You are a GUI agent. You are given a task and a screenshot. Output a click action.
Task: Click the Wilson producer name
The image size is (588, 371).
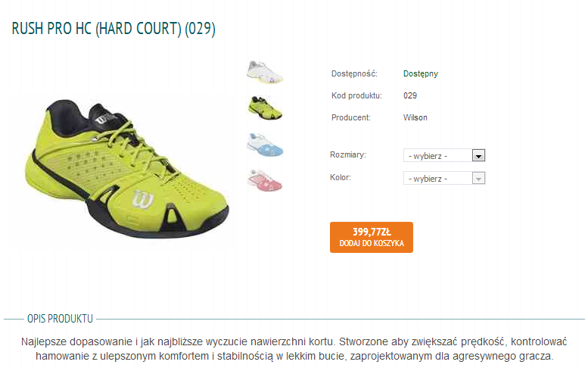(415, 117)
